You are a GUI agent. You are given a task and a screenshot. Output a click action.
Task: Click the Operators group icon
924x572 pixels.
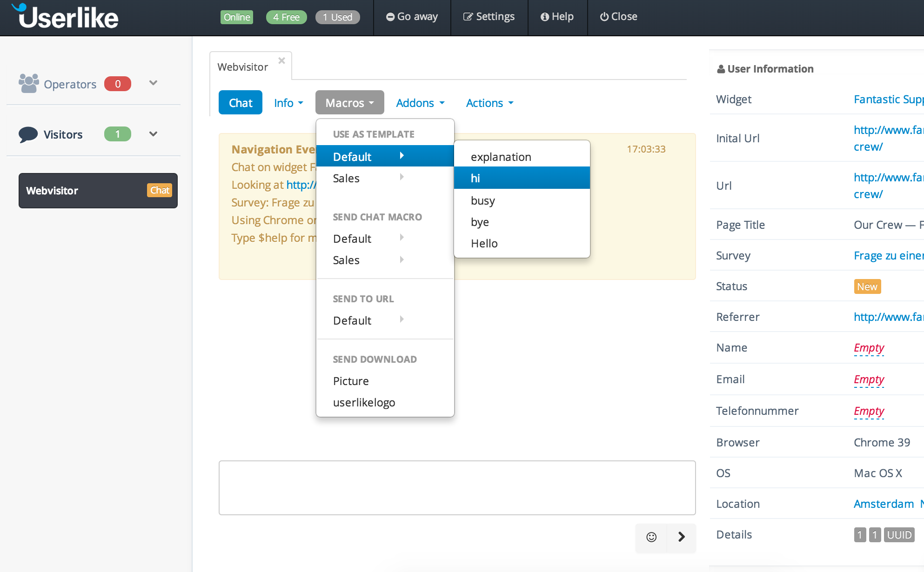click(x=28, y=84)
